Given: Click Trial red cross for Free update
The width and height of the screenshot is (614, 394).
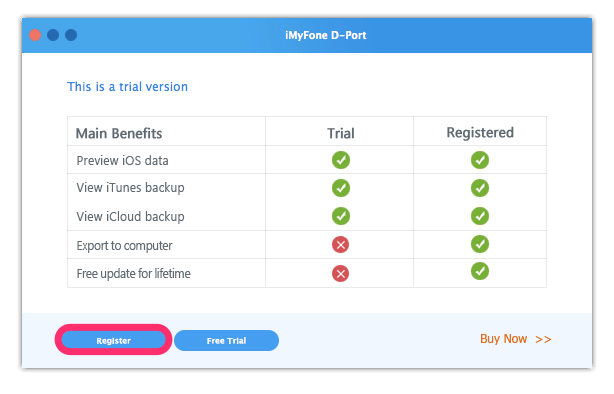Looking at the screenshot, I should (340, 273).
